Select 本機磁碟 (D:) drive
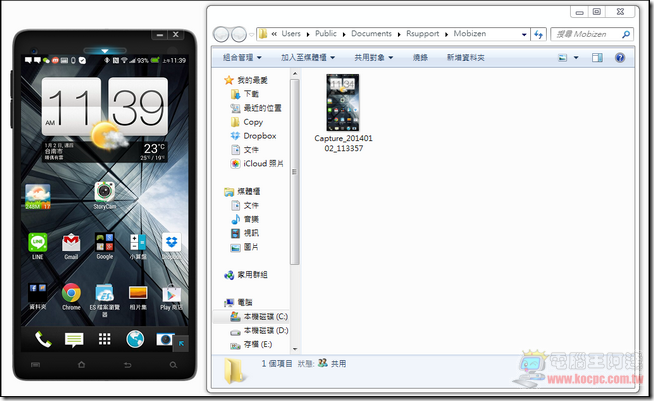This screenshot has height=401, width=654. click(x=259, y=330)
